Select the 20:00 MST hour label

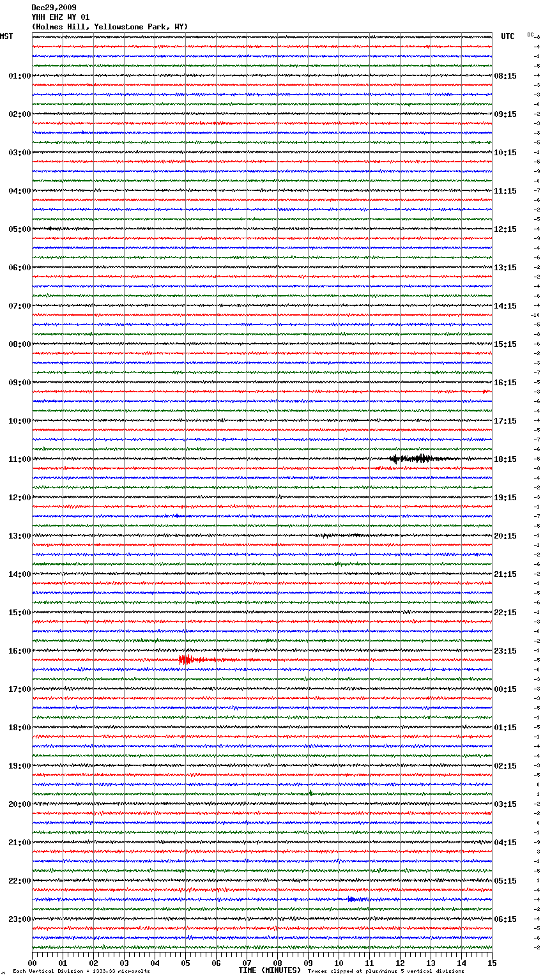pos(19,804)
